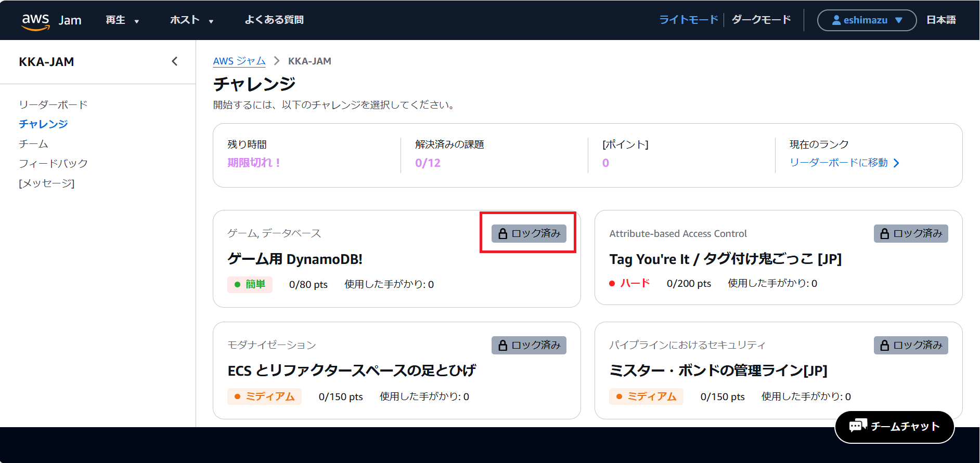Image resolution: width=980 pixels, height=463 pixels.
Task: Click lock badge on ミスター・ボンド card
Action: 910,345
